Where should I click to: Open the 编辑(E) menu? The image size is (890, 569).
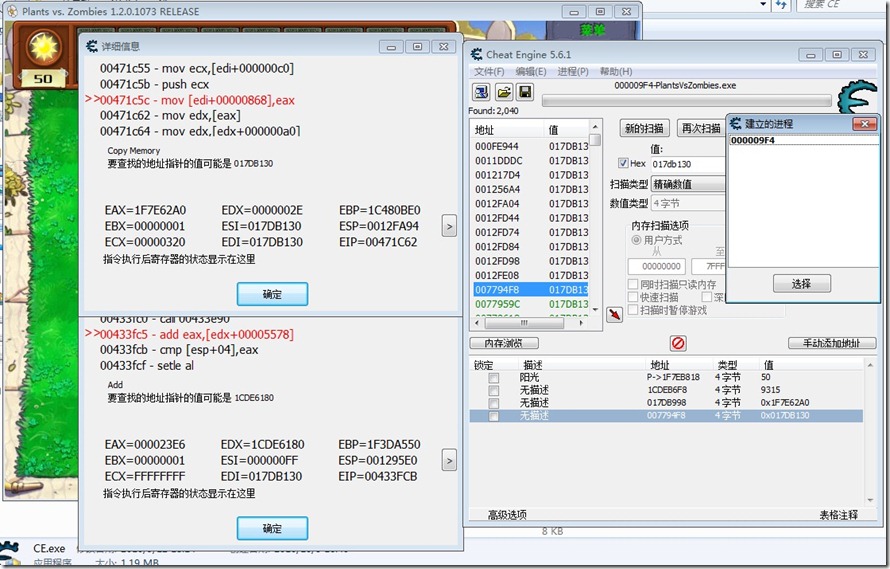531,72
